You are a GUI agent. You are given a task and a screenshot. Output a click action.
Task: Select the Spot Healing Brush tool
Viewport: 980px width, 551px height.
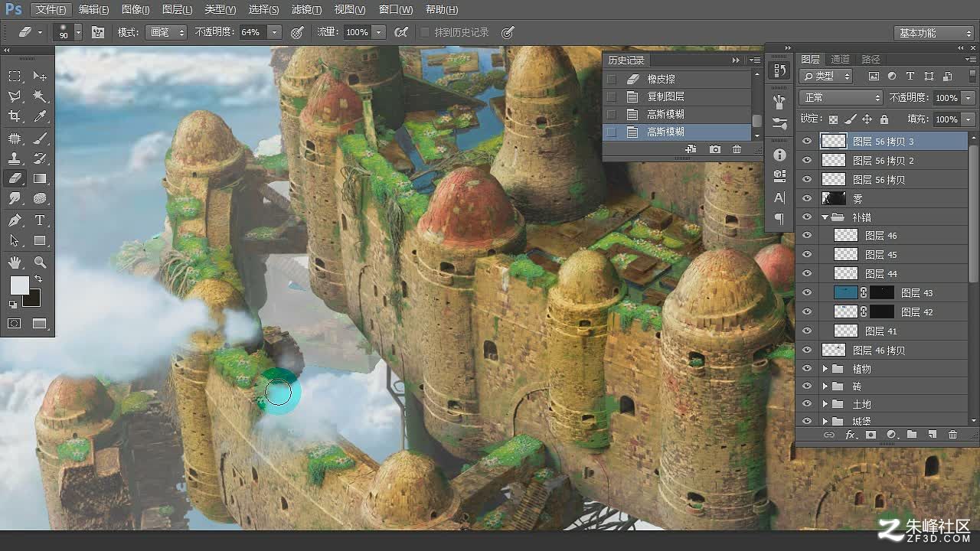pos(15,139)
